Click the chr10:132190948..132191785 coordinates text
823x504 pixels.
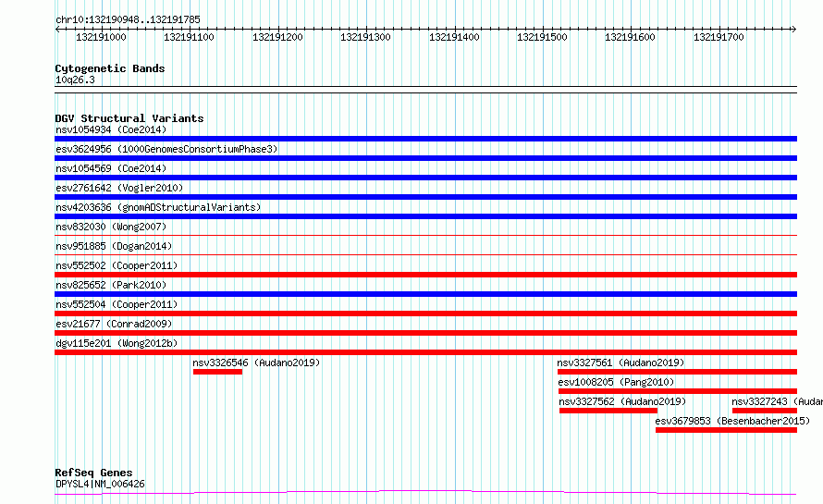click(x=128, y=19)
